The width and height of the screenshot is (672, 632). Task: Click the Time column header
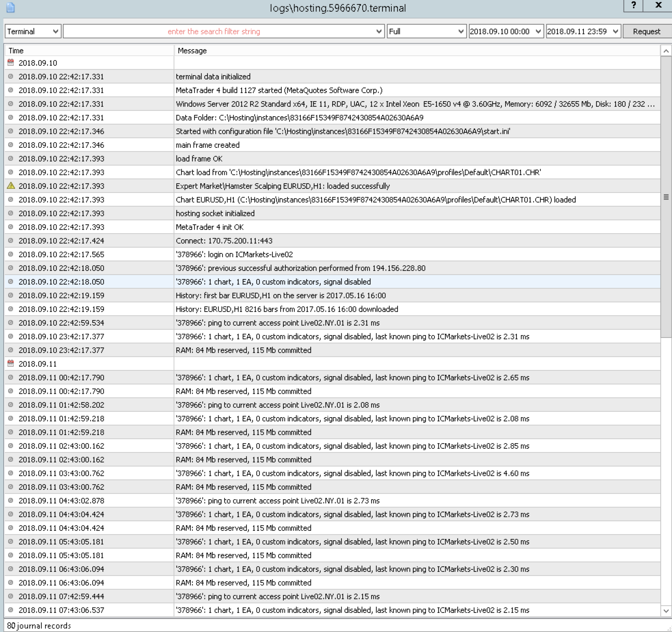(x=89, y=51)
